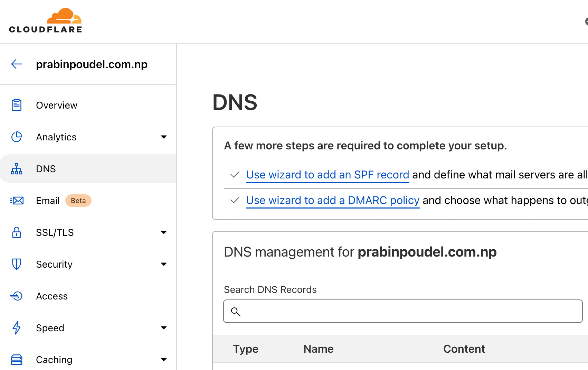Image resolution: width=588 pixels, height=370 pixels.
Task: Click the Email envelope icon
Action: (x=17, y=201)
